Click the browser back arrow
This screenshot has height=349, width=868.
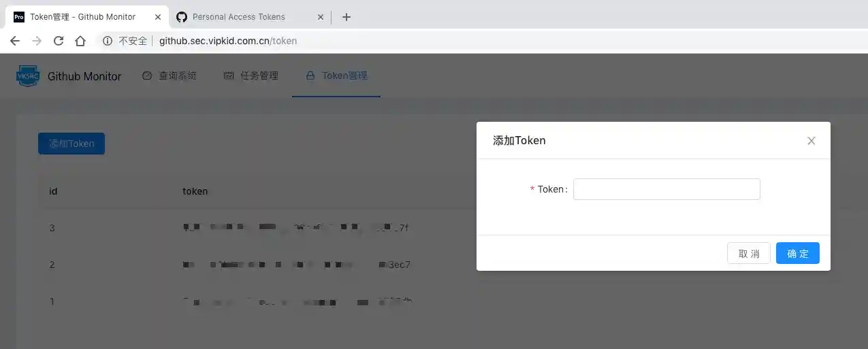(x=15, y=41)
